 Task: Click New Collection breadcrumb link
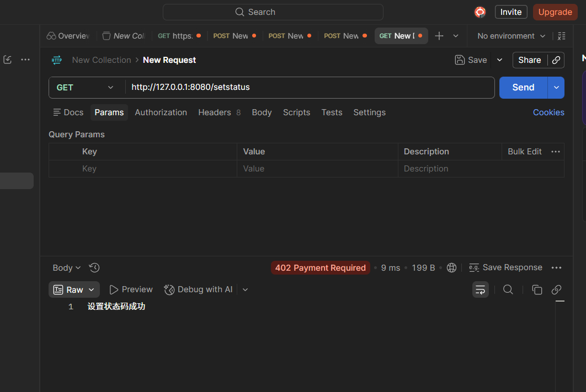point(102,60)
